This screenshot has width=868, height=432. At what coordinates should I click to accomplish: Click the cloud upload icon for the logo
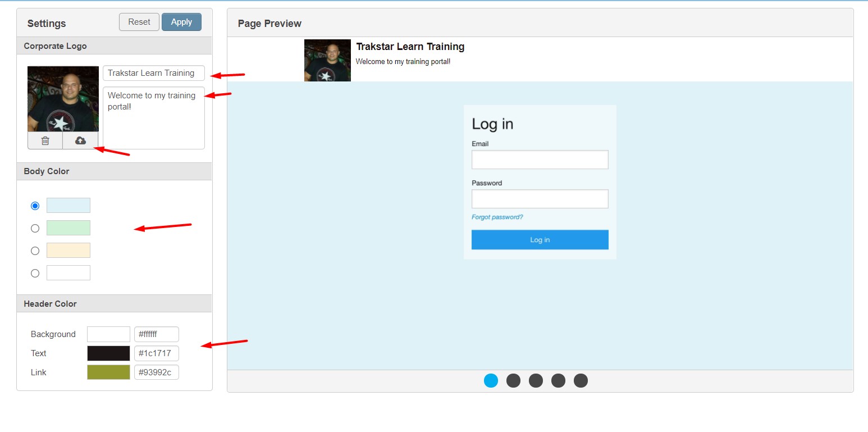[80, 140]
